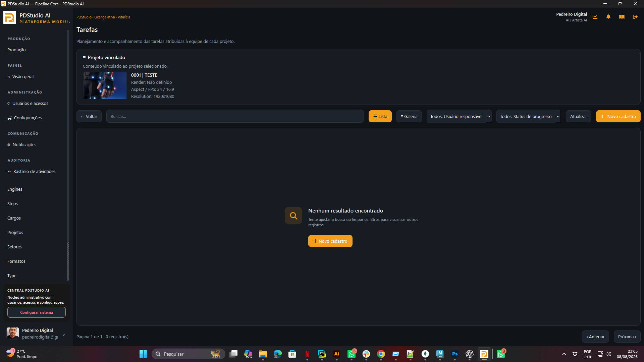Open the Usuário responsável filter dropdown
Image resolution: width=644 pixels, height=362 pixels.
[x=459, y=116]
